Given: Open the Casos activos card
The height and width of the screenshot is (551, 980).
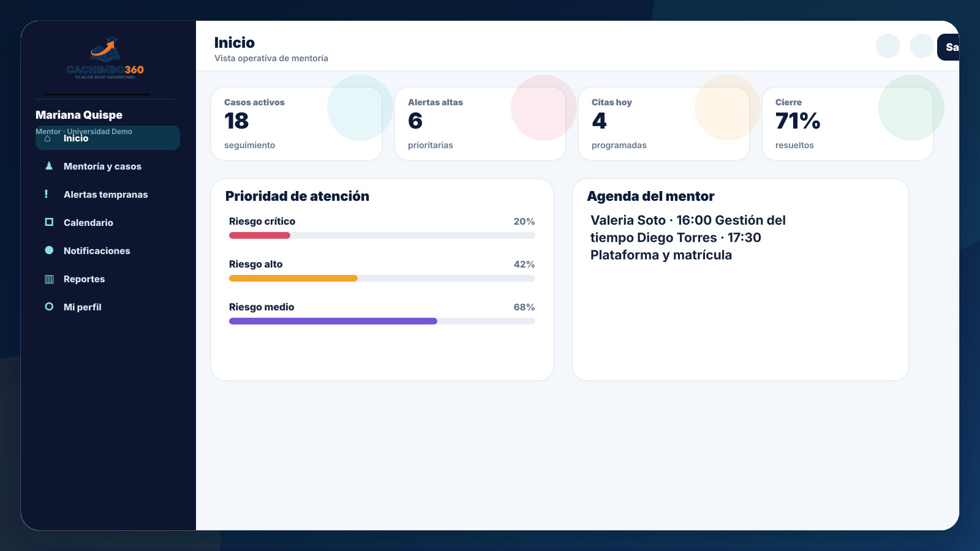Looking at the screenshot, I should (296, 124).
